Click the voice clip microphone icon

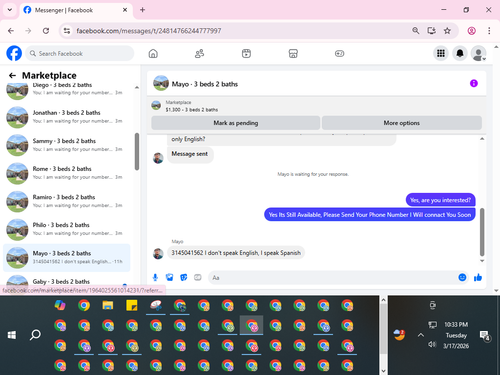(155, 277)
